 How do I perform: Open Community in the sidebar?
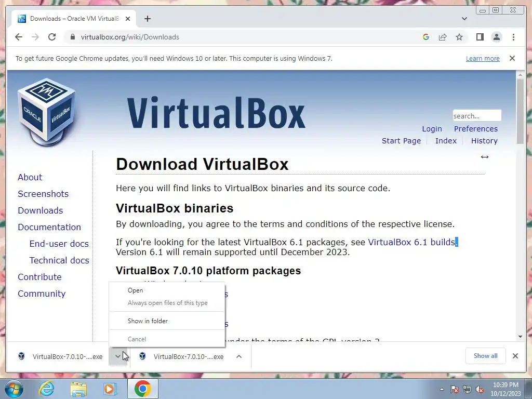point(42,294)
